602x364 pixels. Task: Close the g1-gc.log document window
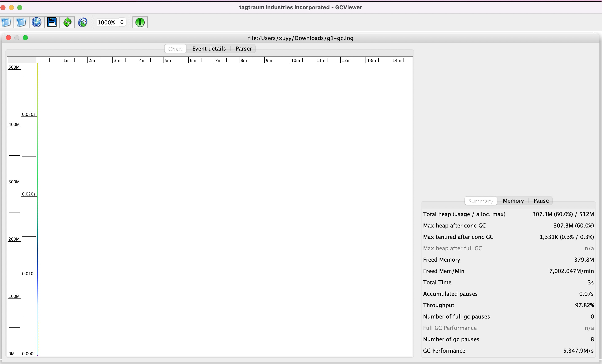(9, 38)
